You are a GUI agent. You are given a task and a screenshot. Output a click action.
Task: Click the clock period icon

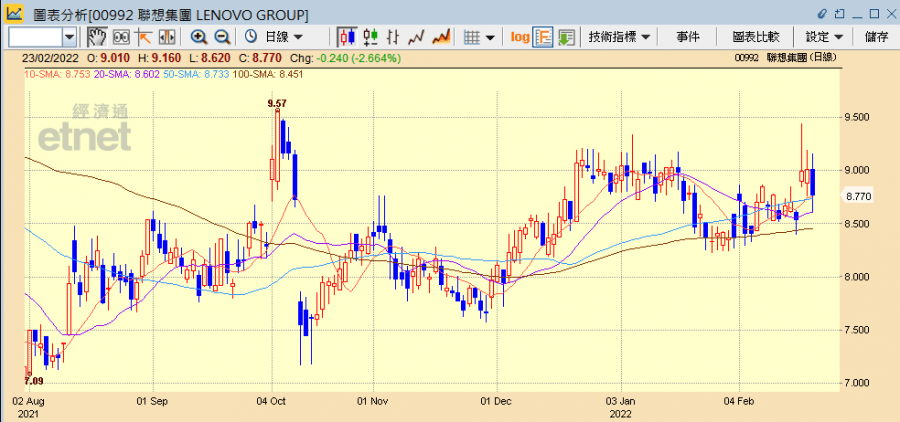(x=251, y=37)
